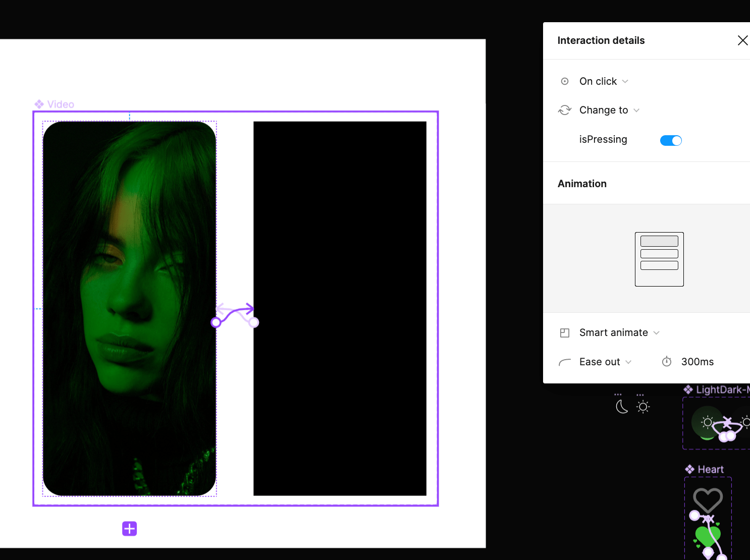
Task: Click the Video component diamond icon
Action: coord(40,104)
